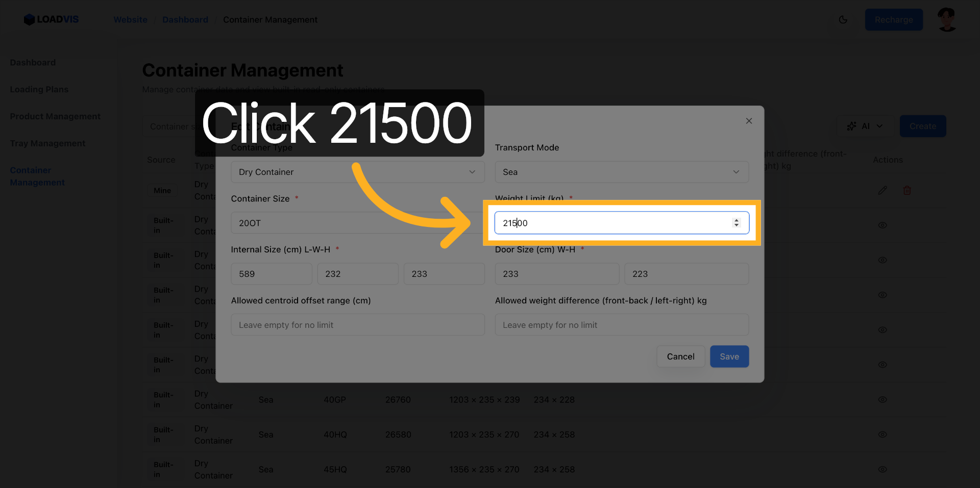Click the Cancel button
The width and height of the screenshot is (980, 488).
pyautogui.click(x=680, y=356)
